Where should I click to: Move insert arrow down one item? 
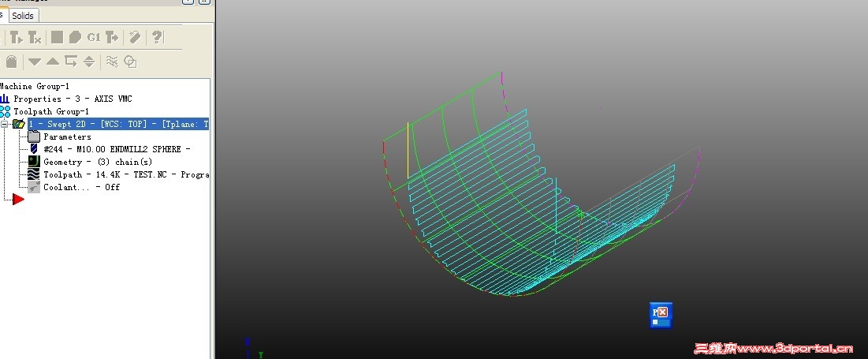[x=35, y=62]
